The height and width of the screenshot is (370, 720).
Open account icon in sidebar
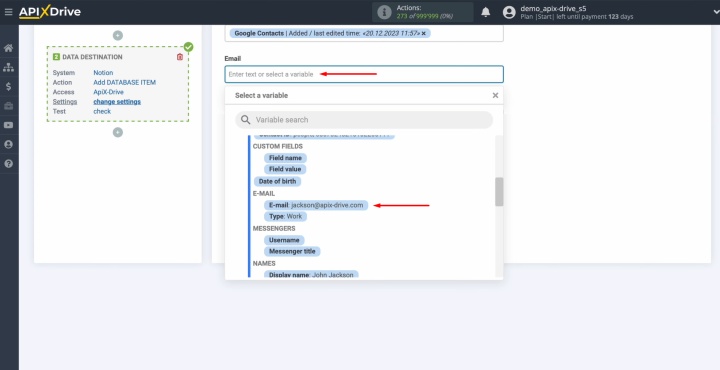pos(8,145)
